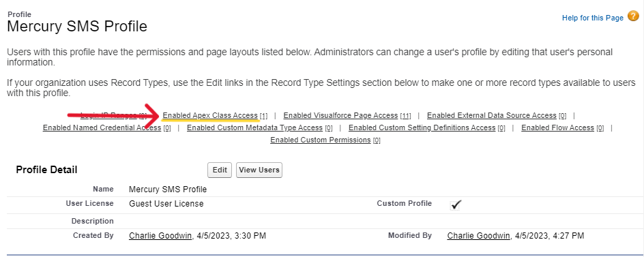Click the Mercury SMS Profile page heading
Screen dimensions: 644x257
tap(77, 27)
